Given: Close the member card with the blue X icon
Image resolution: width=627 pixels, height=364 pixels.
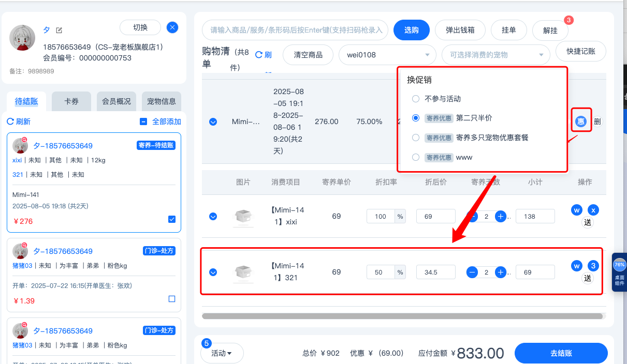Looking at the screenshot, I should pos(173,27).
